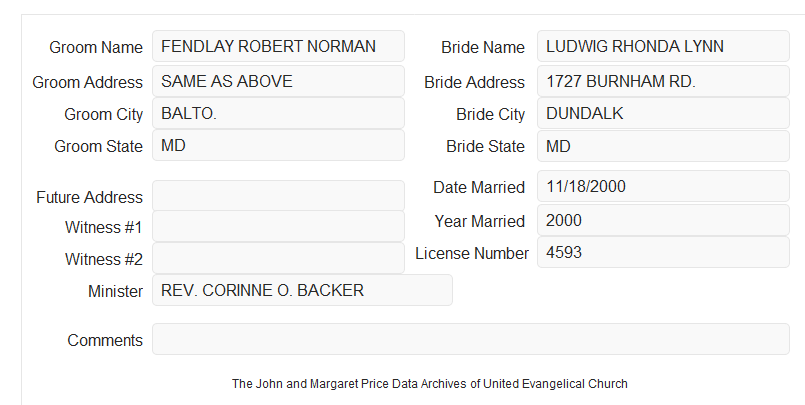Click the Groom Name field

click(x=278, y=46)
